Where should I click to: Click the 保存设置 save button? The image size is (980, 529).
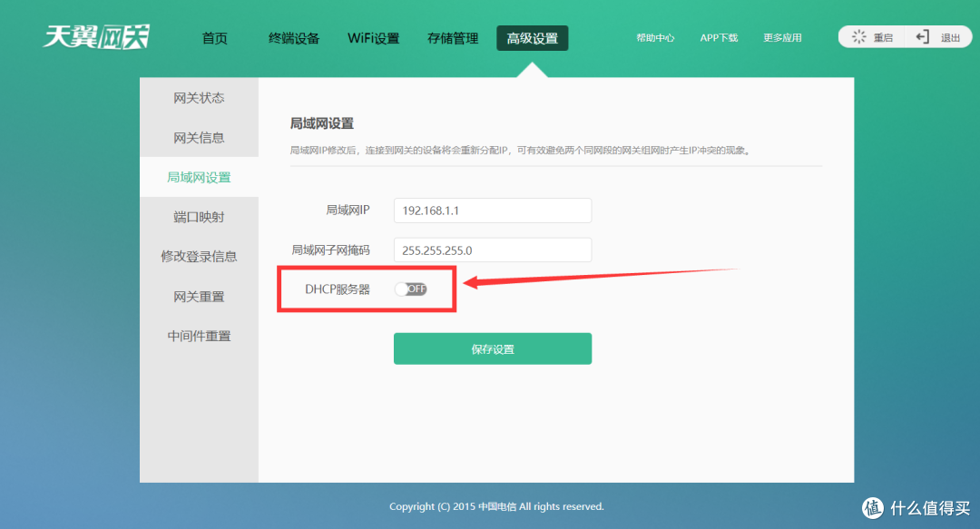pyautogui.click(x=492, y=348)
